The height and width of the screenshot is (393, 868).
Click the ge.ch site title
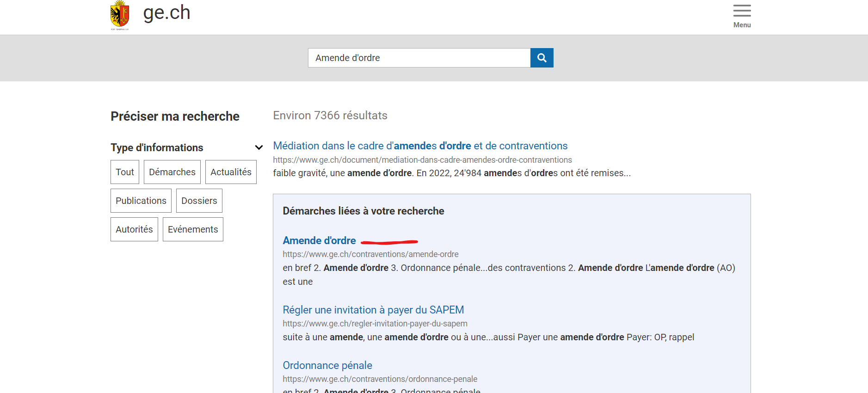tap(166, 12)
